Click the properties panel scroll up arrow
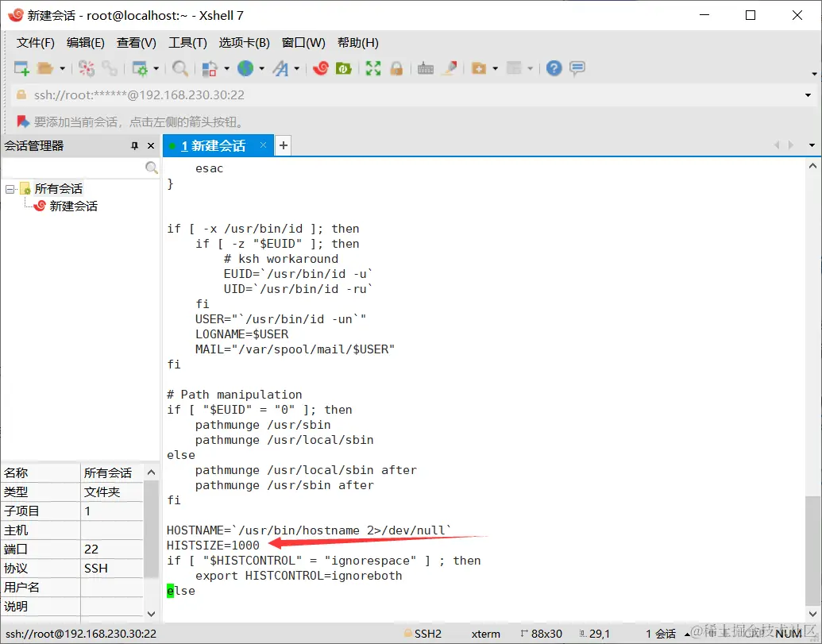 [x=151, y=472]
